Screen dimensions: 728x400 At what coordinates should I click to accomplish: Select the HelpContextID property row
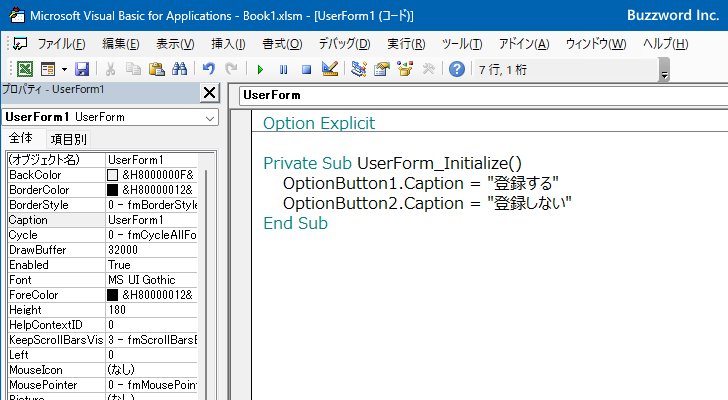103,325
